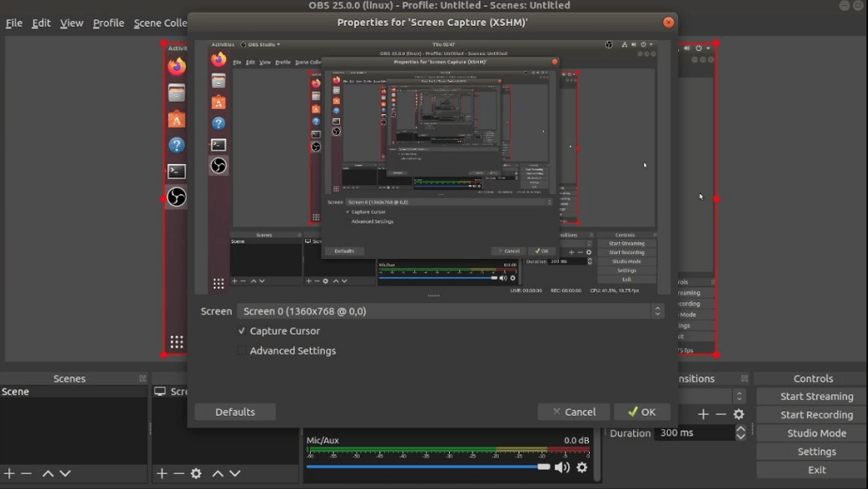Screen dimensions: 868x489
Task: Open Mic/Aux audio settings gear
Action: [581, 467]
